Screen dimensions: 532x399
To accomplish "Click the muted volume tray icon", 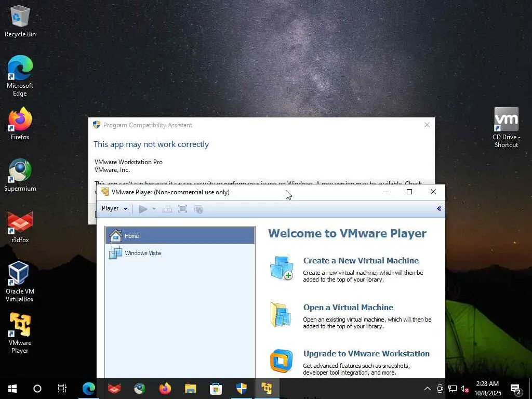I will pos(464,389).
